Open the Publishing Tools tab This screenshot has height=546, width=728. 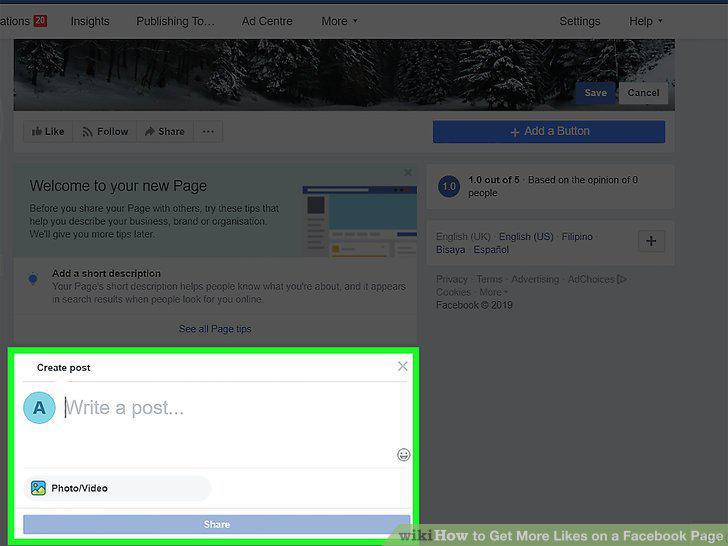175,21
